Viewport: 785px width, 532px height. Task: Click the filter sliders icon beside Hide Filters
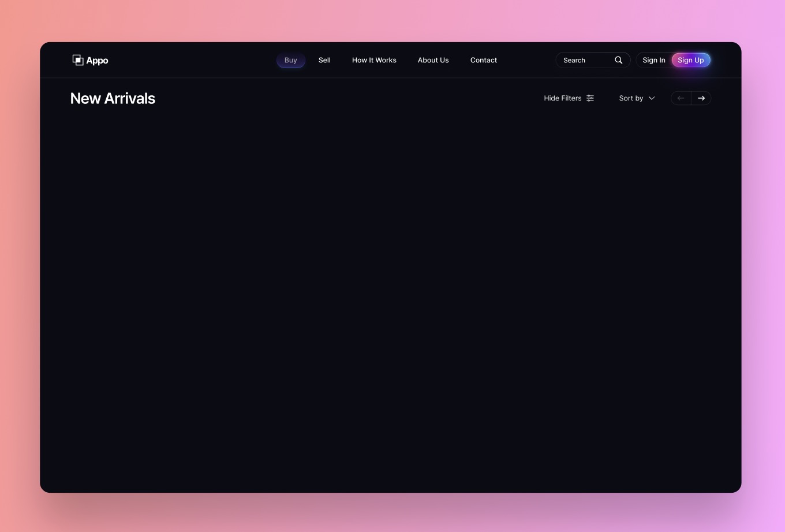coord(590,98)
